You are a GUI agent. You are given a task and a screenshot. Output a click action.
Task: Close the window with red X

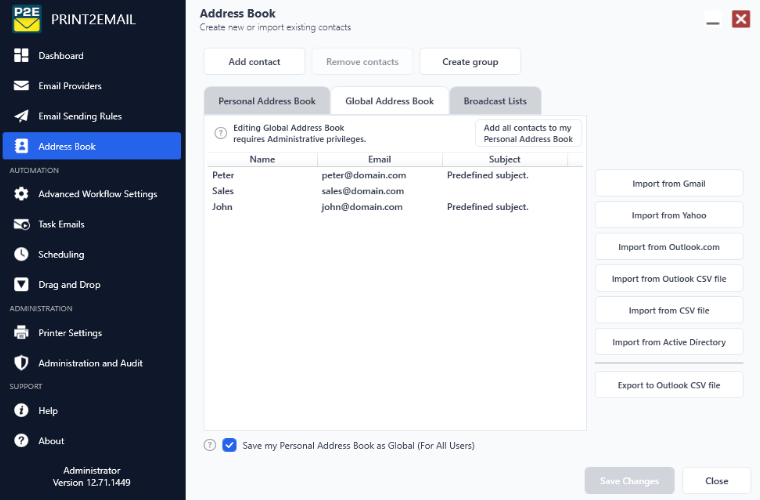[x=741, y=19]
